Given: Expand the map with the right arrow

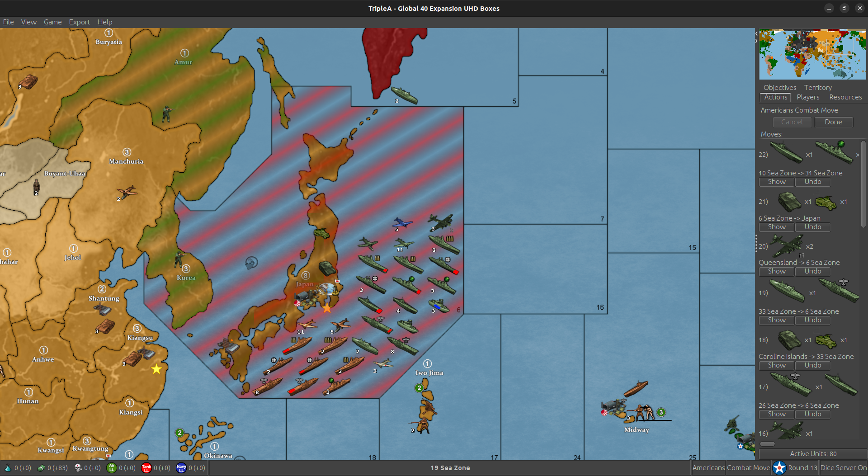Looking at the screenshot, I should pos(756,41).
